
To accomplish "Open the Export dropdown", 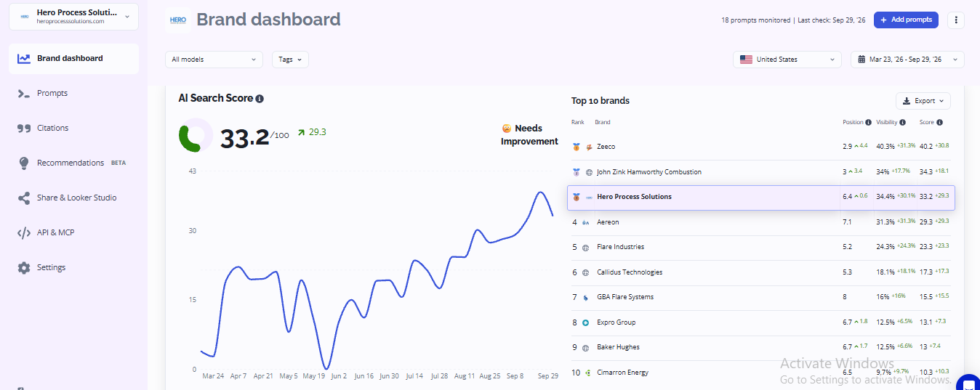I will coord(923,101).
